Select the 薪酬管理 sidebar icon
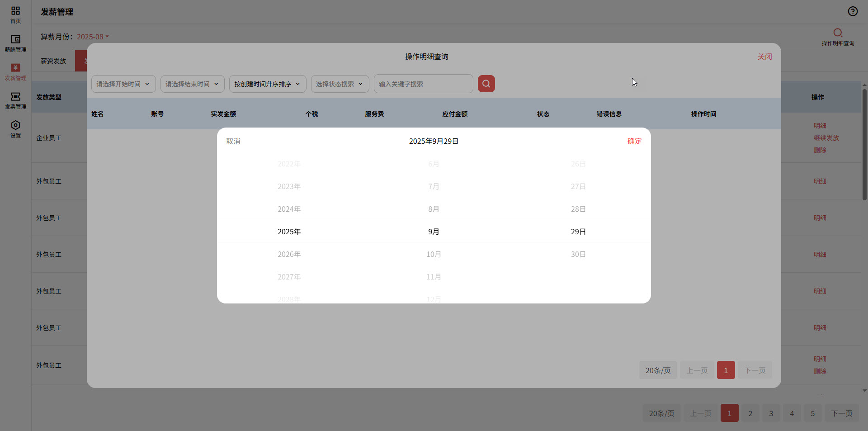 15,43
